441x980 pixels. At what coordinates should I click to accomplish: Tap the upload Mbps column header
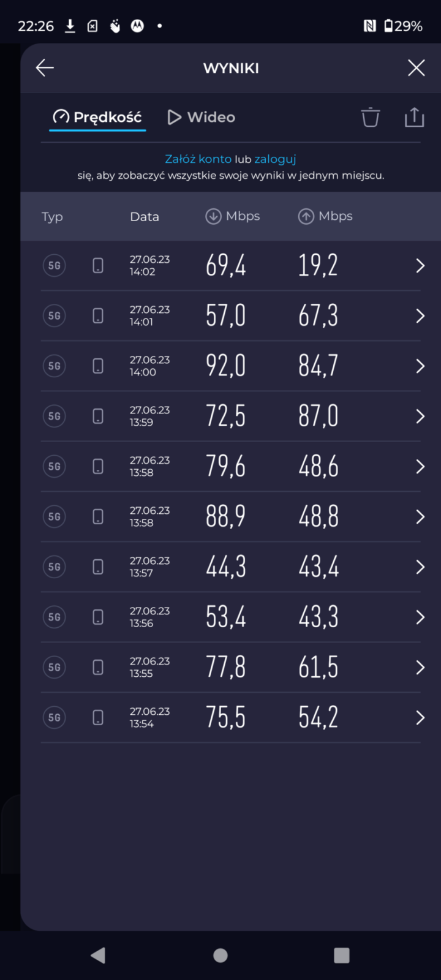[x=325, y=216]
